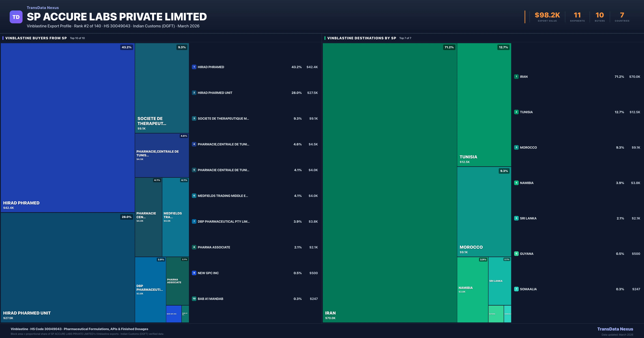
Task: Click rank badge 10 beside BAB A1 MANDAB
Action: click(x=194, y=299)
